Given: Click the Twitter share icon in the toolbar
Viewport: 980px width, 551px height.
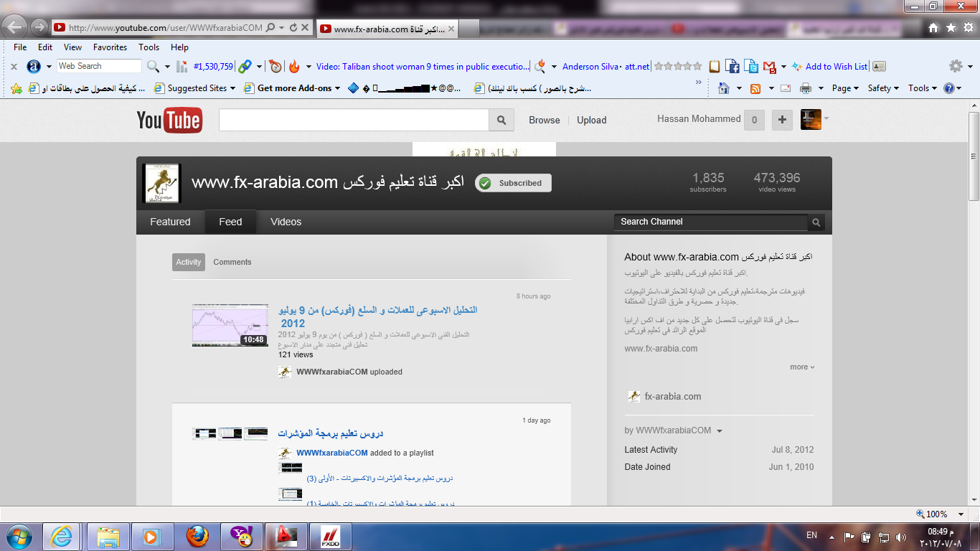Looking at the screenshot, I should pyautogui.click(x=752, y=66).
